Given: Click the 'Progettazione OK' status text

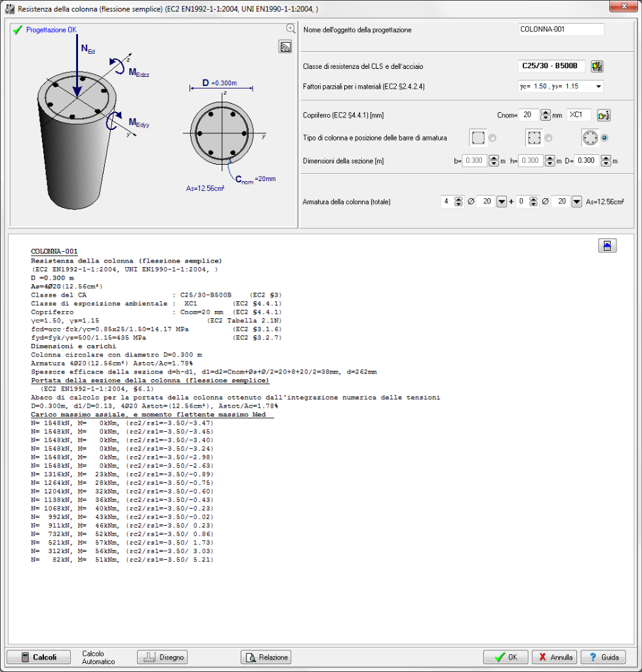Looking at the screenshot, I should pyautogui.click(x=51, y=30).
